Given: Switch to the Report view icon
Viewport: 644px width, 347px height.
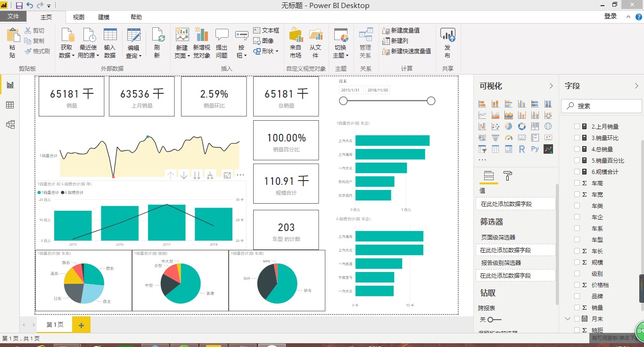Looking at the screenshot, I should [10, 85].
